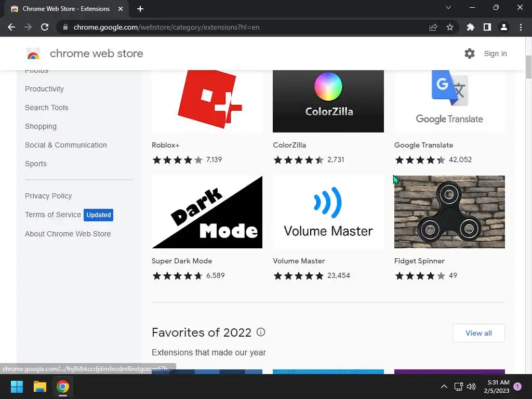Show info about Favorites of 2022
Viewport: 532px width, 399px height.
tap(261, 332)
